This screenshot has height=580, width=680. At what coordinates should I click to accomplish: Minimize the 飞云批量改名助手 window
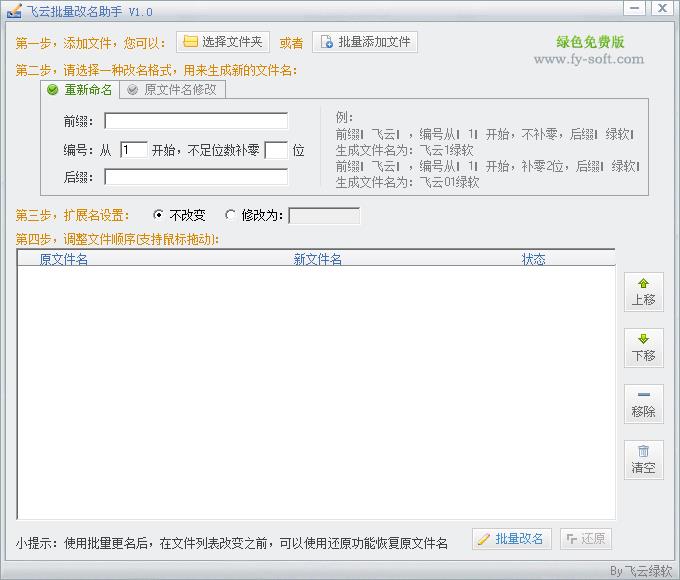point(634,8)
